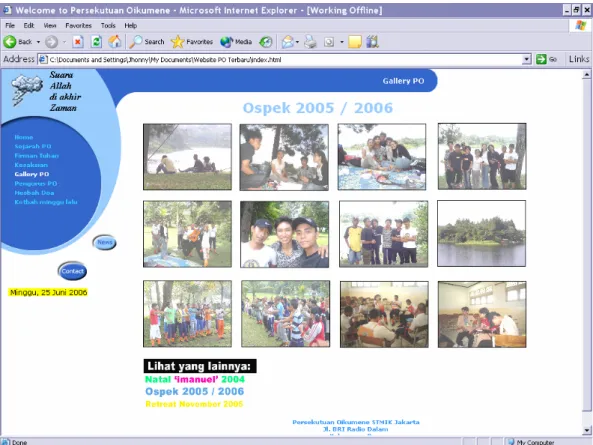This screenshot has width=593, height=445.
Task: Open the Tools menu
Action: (x=108, y=25)
